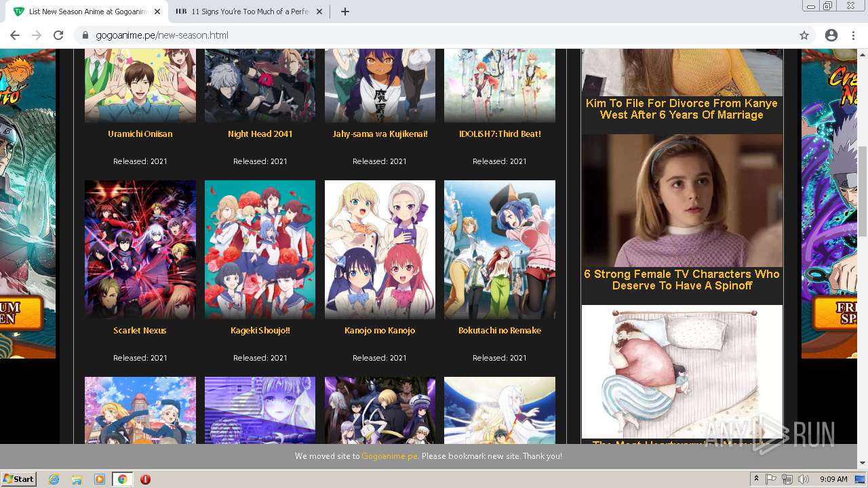Click the Chrome taskbar icon
Screen dimensions: 868x488
click(x=122, y=479)
